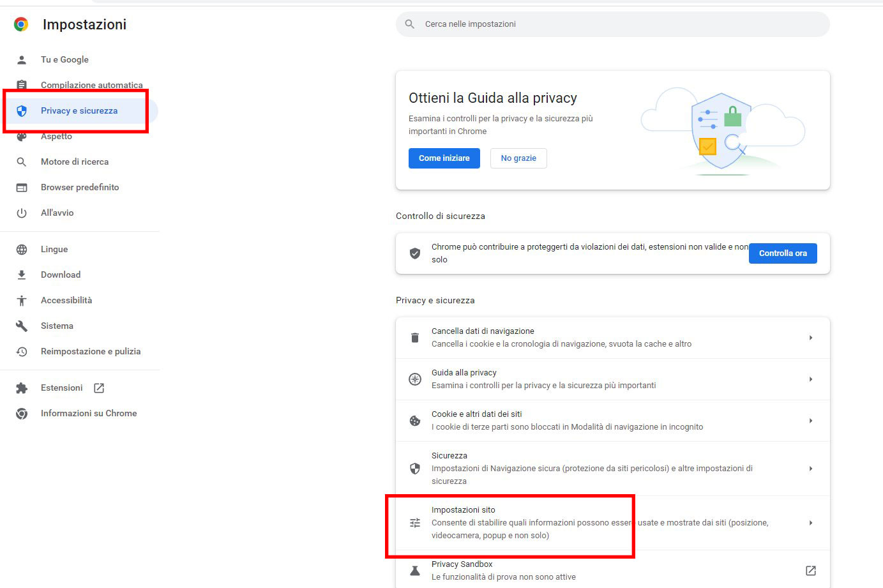Go to Accessibilità settings
The width and height of the screenshot is (883, 588).
point(66,300)
